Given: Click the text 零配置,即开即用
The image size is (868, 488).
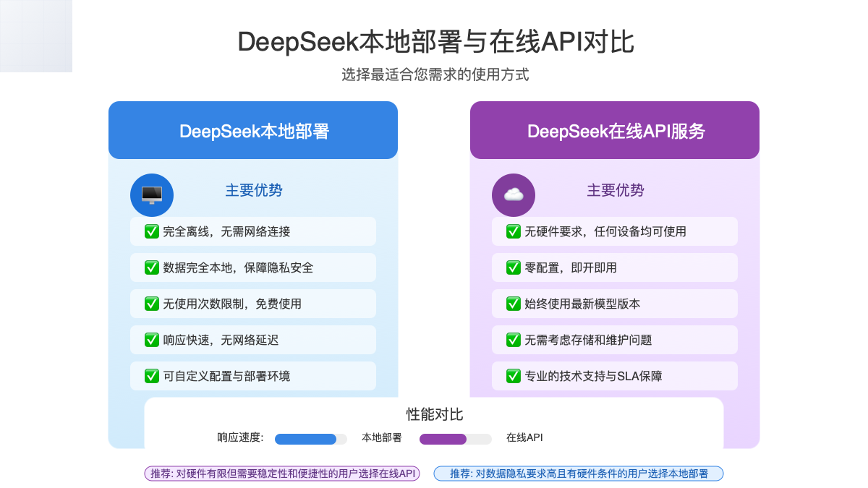Looking at the screenshot, I should (x=571, y=267).
